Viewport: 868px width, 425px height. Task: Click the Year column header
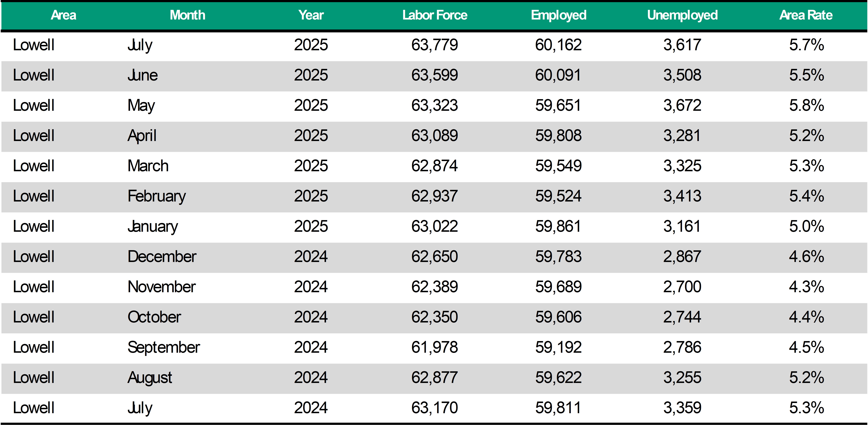pos(311,15)
